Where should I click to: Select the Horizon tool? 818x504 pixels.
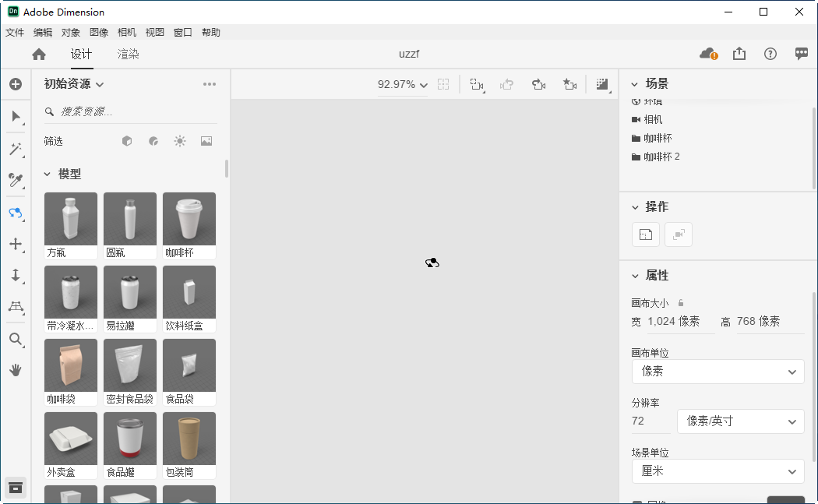[16, 308]
